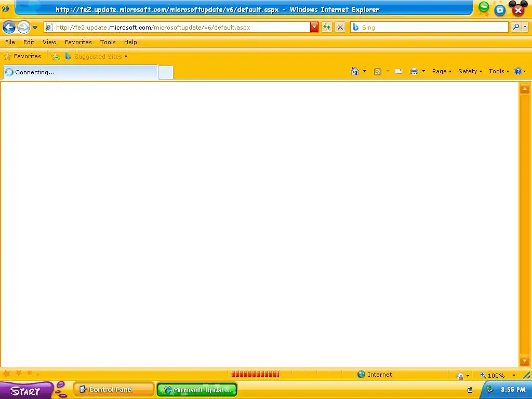The height and width of the screenshot is (399, 532).
Task: Click the Internet security zone indicator
Action: (x=375, y=375)
